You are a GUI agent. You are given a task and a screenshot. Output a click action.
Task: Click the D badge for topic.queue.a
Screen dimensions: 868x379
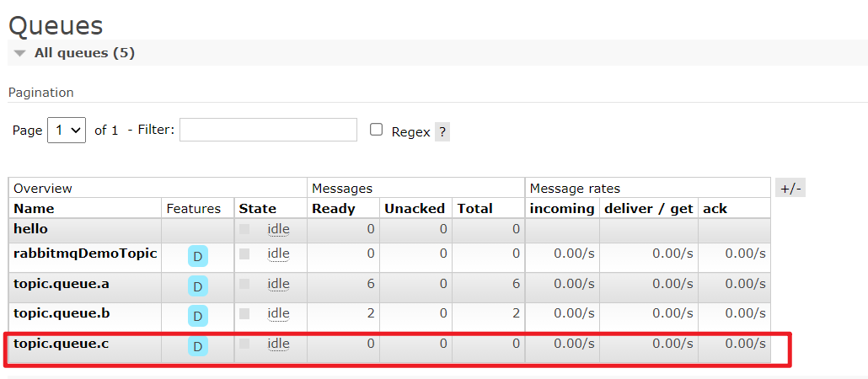click(198, 286)
